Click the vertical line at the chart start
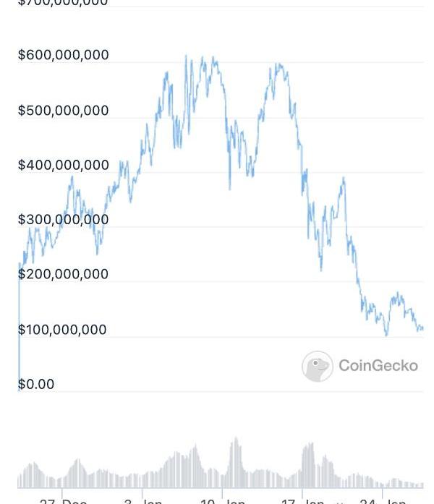Screen dimensions: 434x504 (20, 325)
